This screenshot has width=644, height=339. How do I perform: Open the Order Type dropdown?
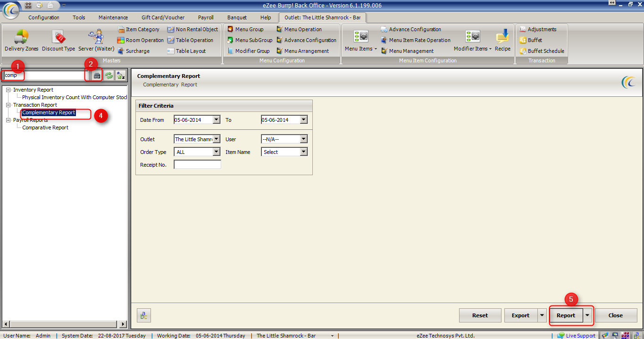217,152
